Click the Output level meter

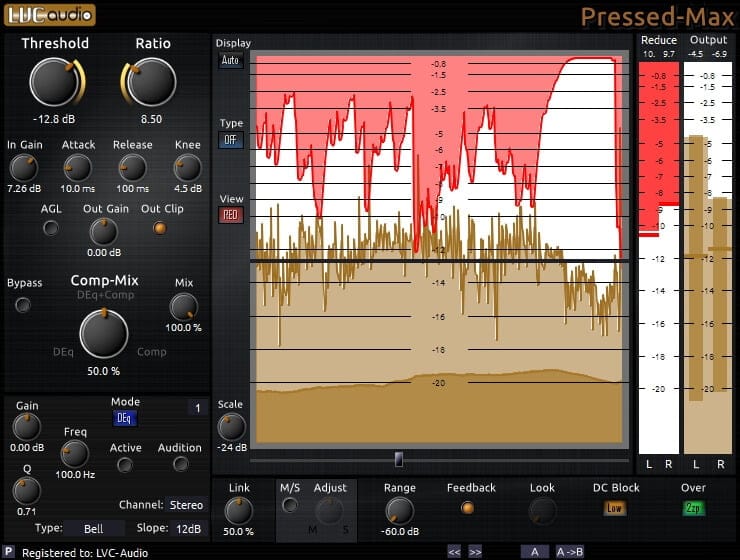pyautogui.click(x=708, y=258)
